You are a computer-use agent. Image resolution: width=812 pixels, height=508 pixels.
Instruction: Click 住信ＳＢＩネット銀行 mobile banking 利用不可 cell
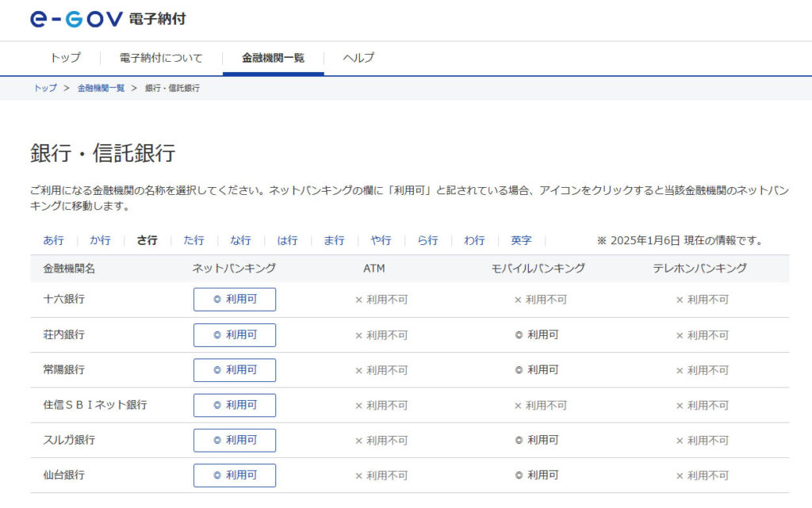click(541, 406)
